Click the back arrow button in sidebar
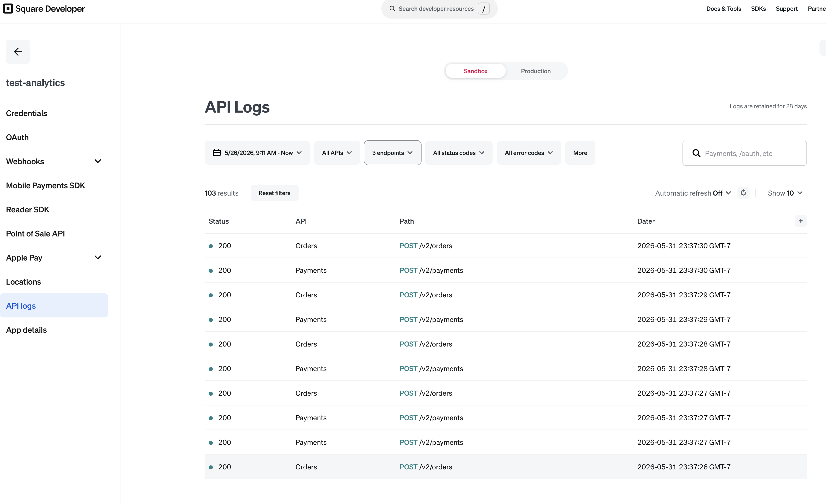 [18, 52]
